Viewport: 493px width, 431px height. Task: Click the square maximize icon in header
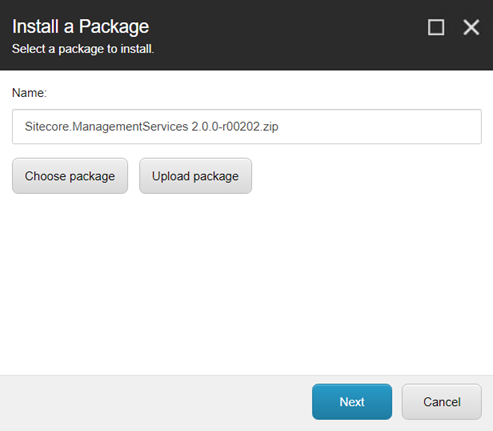(x=436, y=27)
